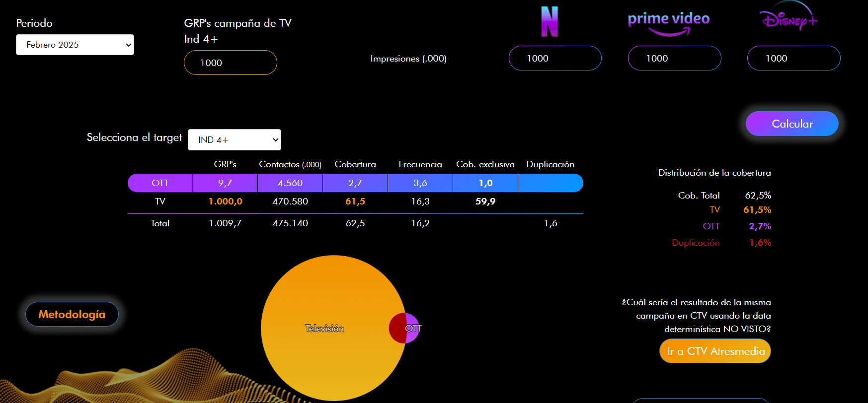Click the Calcular button
This screenshot has height=403, width=868.
point(792,124)
